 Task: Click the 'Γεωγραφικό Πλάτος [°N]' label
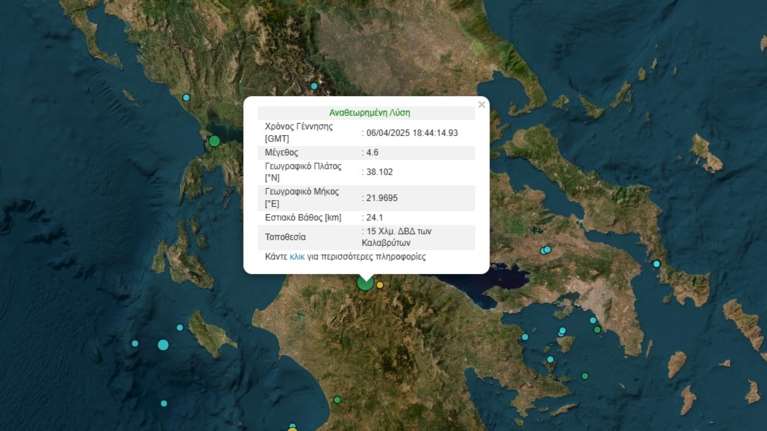303,172
